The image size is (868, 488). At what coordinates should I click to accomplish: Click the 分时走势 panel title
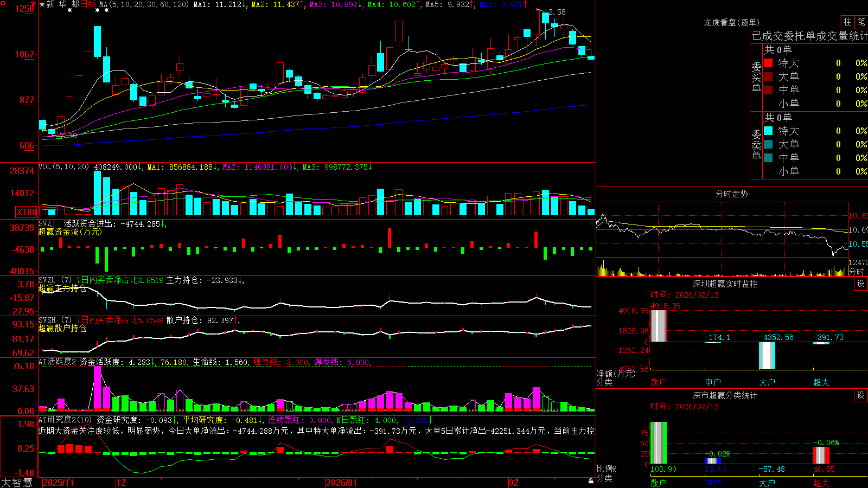click(x=731, y=194)
